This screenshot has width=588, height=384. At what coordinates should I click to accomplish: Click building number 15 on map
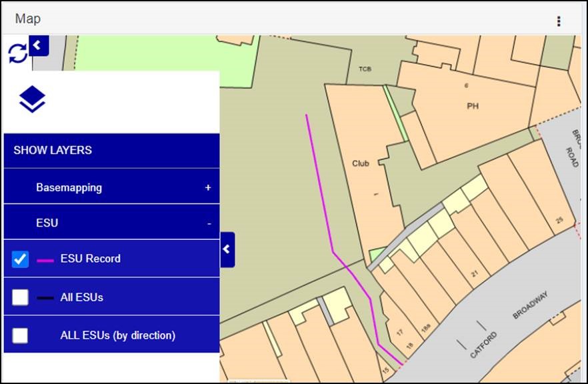386,371
